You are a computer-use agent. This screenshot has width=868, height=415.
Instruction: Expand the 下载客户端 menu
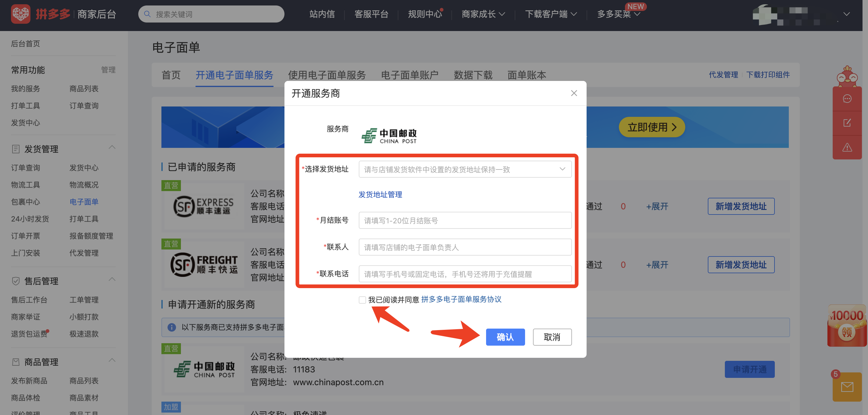(551, 14)
